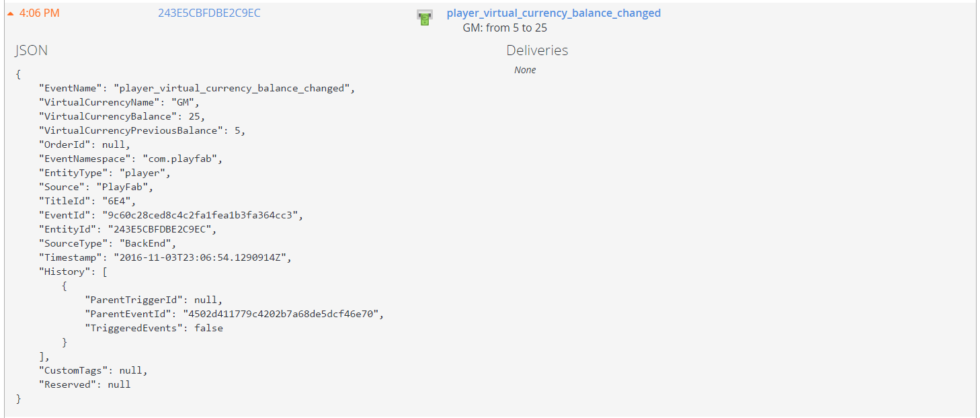Viewport: 980px width, 418px height.
Task: Collapse the event row with the orange triangle
Action: click(x=11, y=13)
